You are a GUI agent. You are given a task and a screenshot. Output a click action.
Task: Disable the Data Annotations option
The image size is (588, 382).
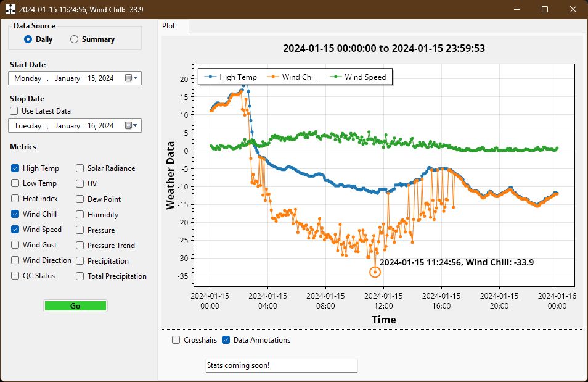pos(225,339)
